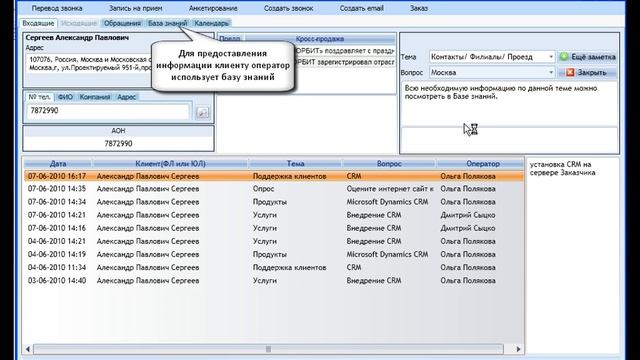Image resolution: width=640 pixels, height=360 pixels.
Task: Click the Ещё заметка button
Action: 588,57
